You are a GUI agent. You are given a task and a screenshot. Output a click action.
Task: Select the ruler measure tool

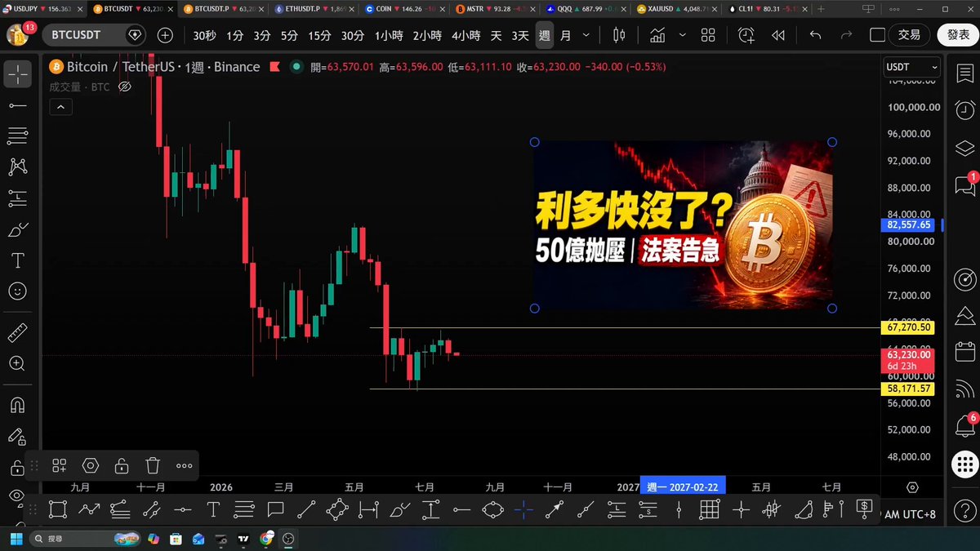tap(17, 332)
